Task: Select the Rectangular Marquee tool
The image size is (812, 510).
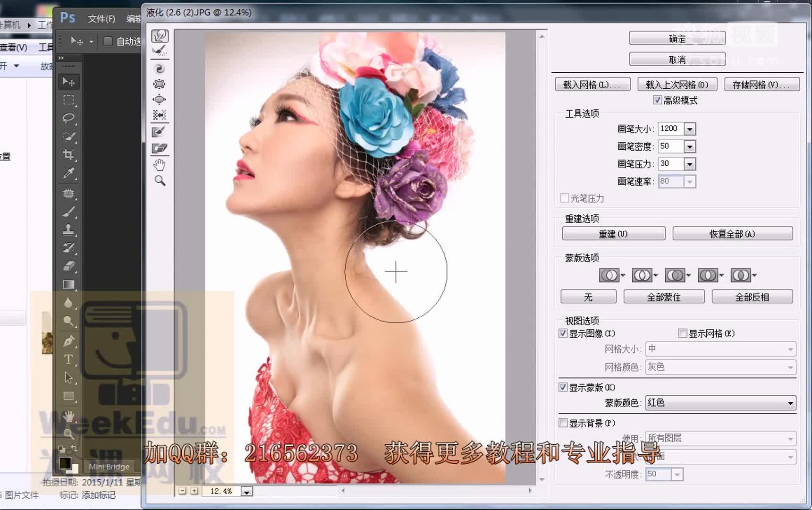Action: point(69,100)
